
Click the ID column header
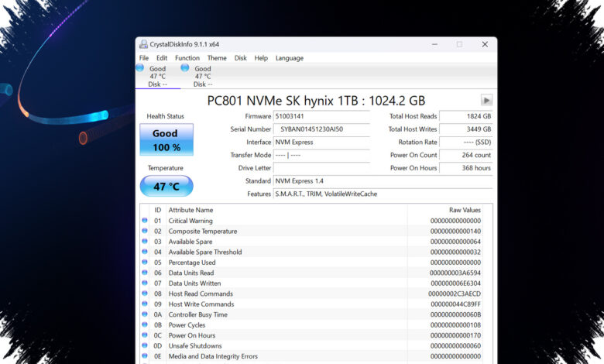[x=157, y=210]
